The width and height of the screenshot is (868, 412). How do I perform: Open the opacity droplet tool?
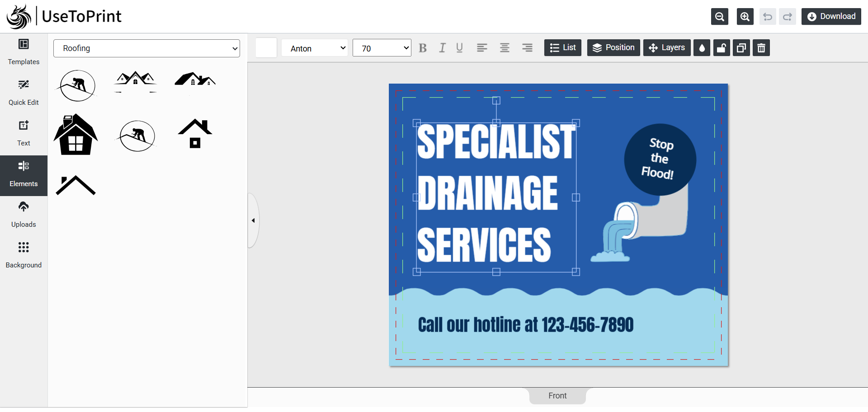tap(702, 48)
